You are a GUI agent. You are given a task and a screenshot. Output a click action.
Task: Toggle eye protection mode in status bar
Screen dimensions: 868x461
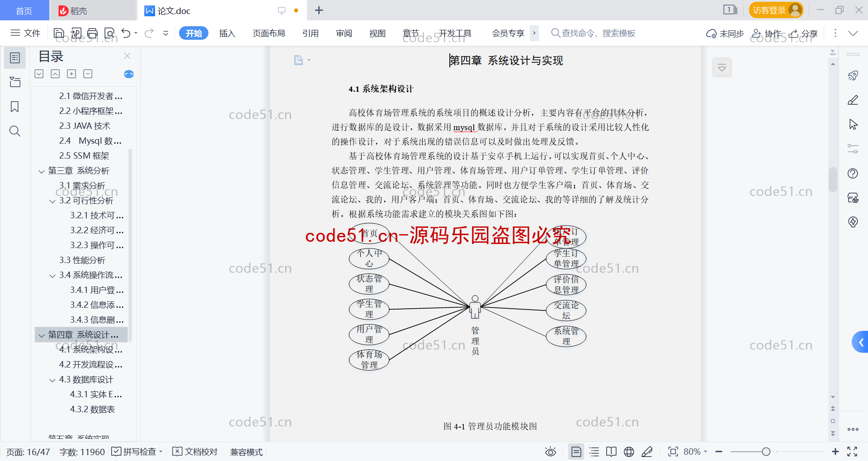(550, 452)
